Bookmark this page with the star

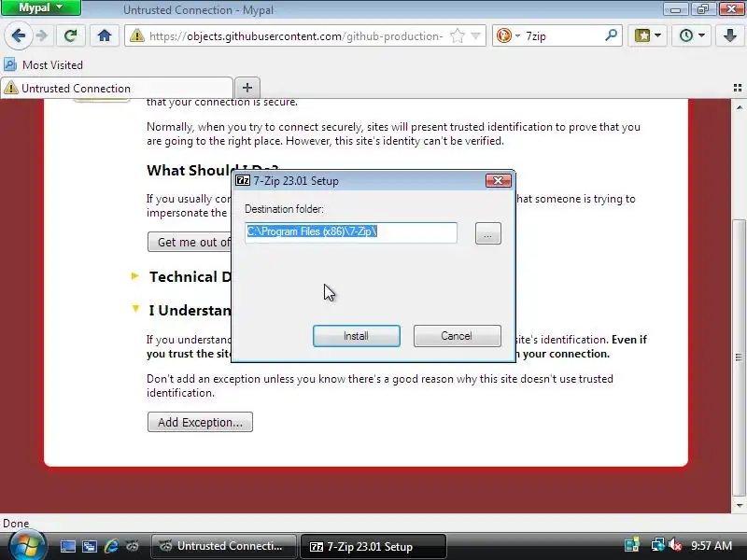[x=458, y=35]
